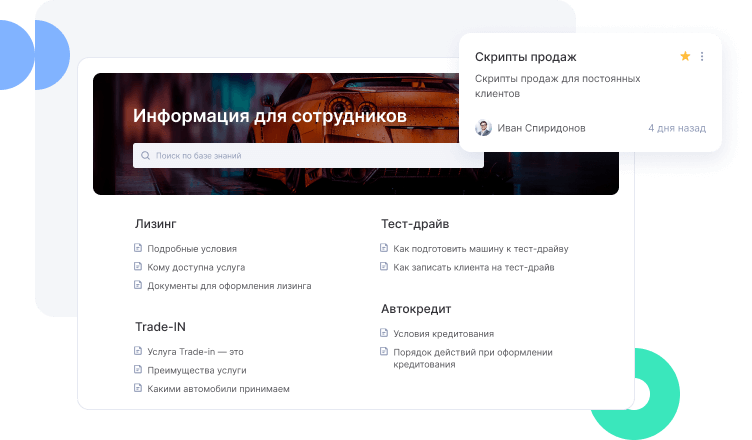
Task: Open the Кому доступна услуга article
Action: coord(196,267)
